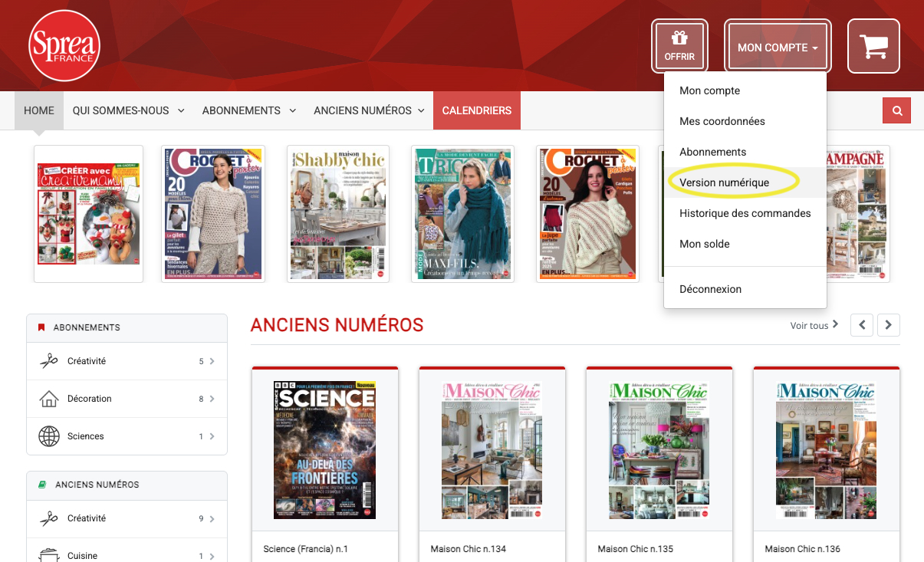Select the scissors icon next to Créativité
924x562 pixels.
[x=49, y=360]
